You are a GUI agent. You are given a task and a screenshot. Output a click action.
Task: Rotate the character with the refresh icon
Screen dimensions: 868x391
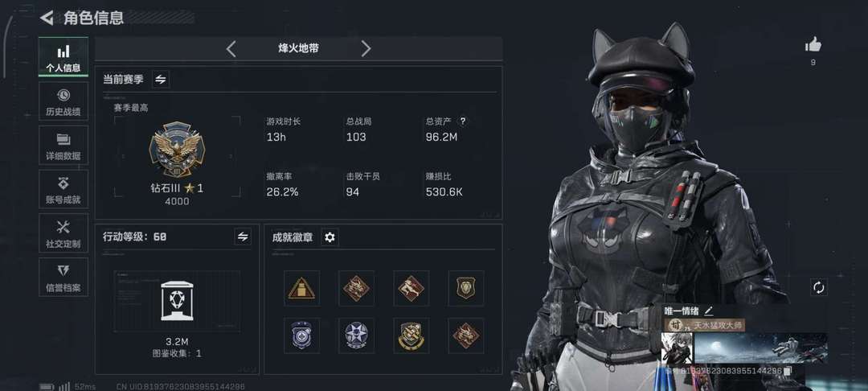click(x=819, y=287)
